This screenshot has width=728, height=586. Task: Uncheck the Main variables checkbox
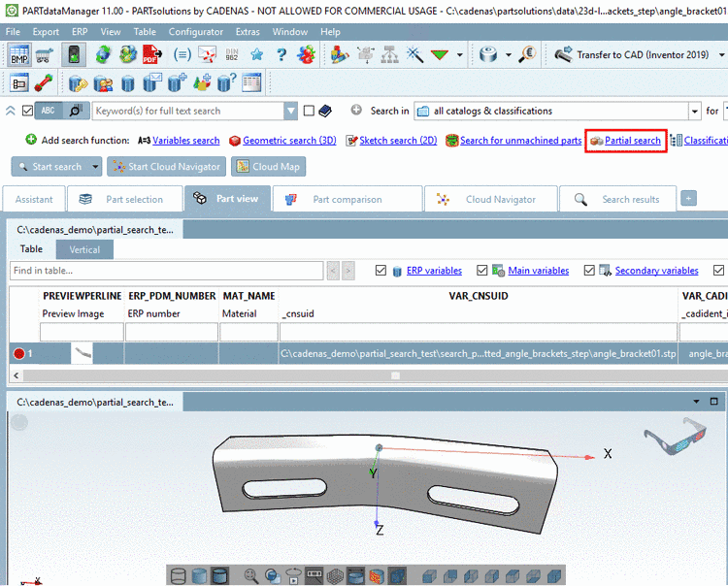click(481, 270)
